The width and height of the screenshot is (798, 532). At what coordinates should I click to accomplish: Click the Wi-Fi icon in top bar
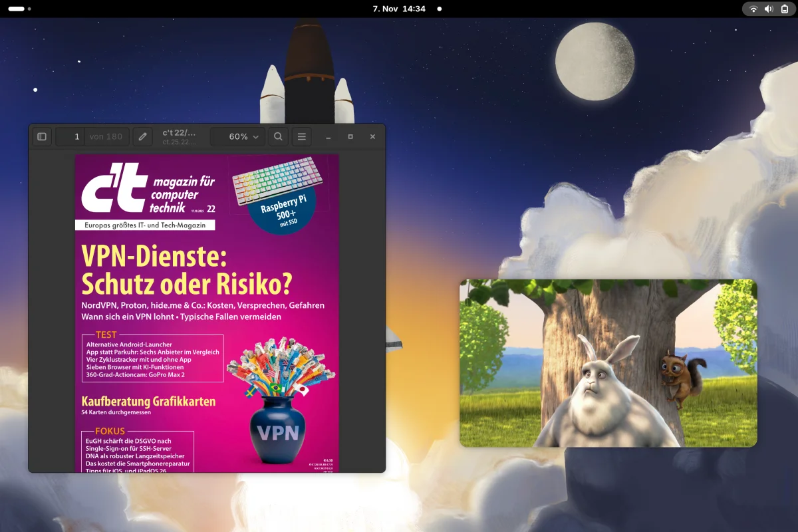coord(753,9)
